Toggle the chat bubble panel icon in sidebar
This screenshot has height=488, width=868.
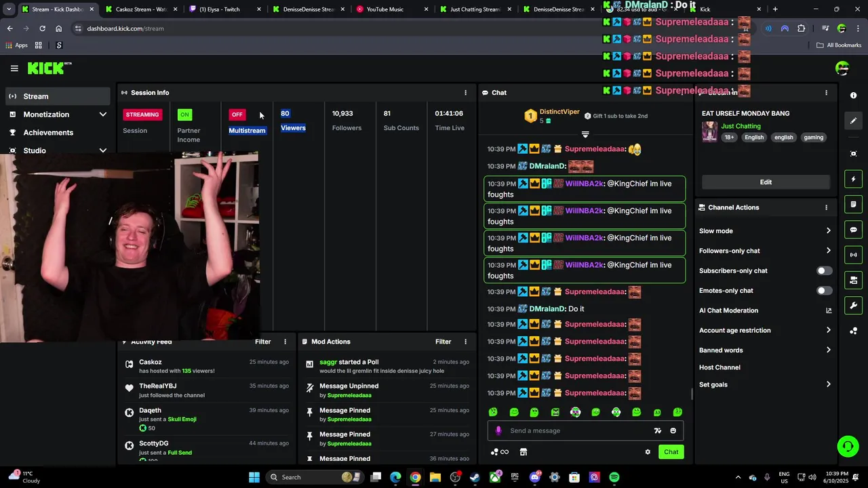[853, 230]
